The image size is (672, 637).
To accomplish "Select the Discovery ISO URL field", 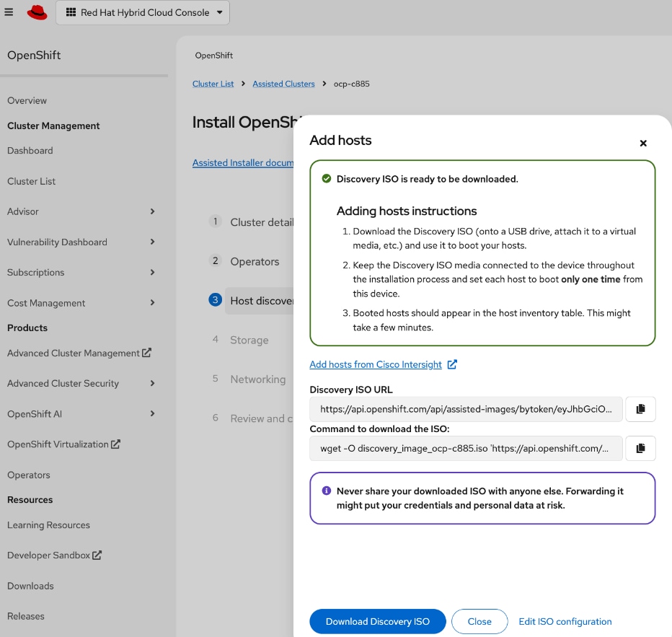I will 466,409.
